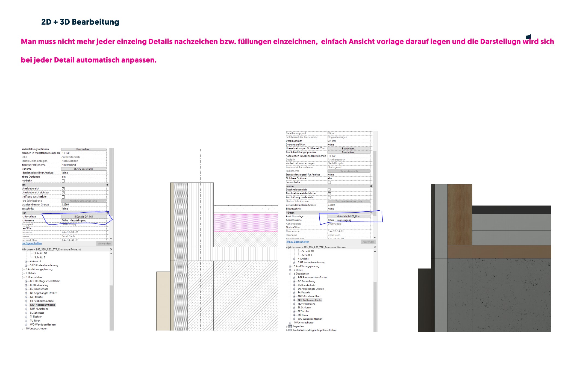Image resolution: width=571 pixels, height=392 pixels.
Task: Expand 10 Untersuchugen in the right project browser
Action: [x=290, y=323]
